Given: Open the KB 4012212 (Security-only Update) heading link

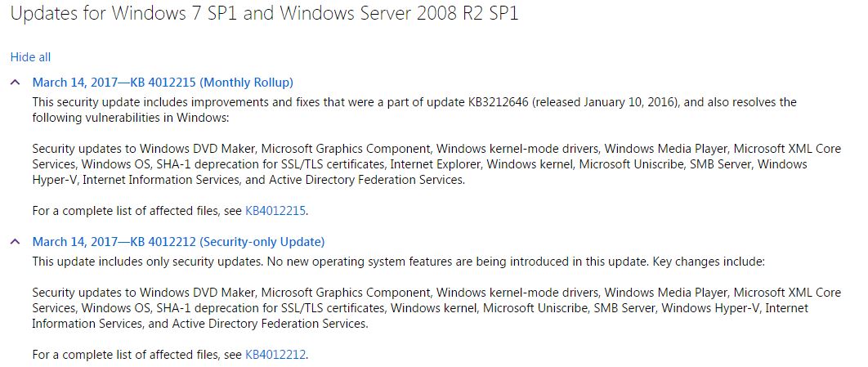Looking at the screenshot, I should click(x=178, y=242).
